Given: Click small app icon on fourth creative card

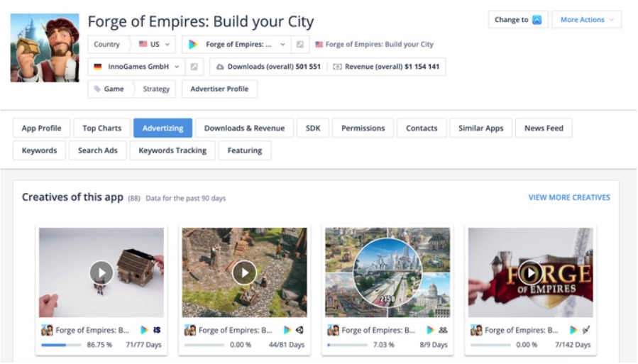Looking at the screenshot, I should pyautogui.click(x=476, y=330).
